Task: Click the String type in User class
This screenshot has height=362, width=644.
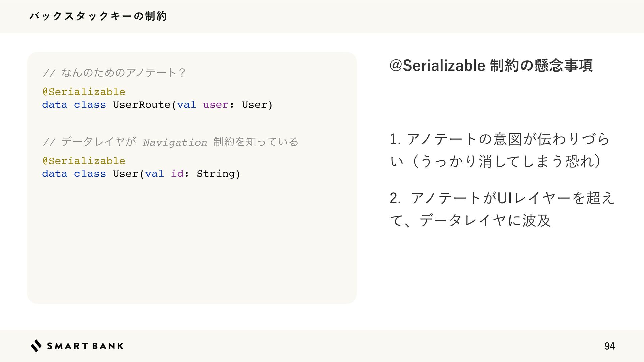Action: 215,174
